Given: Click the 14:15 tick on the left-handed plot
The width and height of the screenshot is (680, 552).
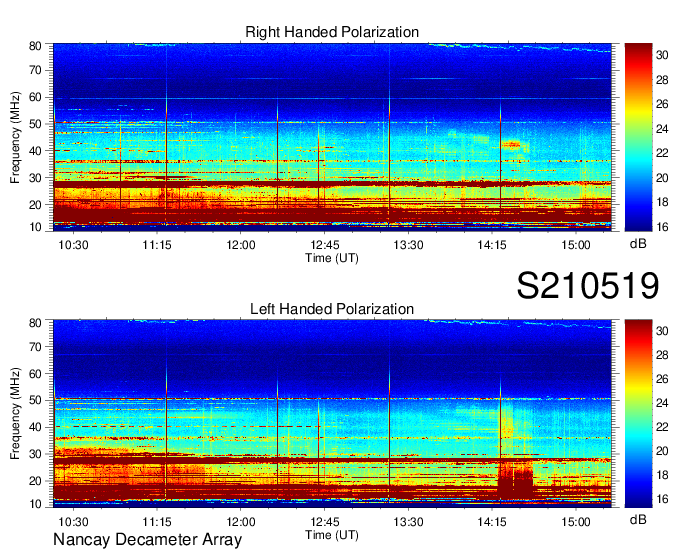Looking at the screenshot, I should click(x=492, y=521).
